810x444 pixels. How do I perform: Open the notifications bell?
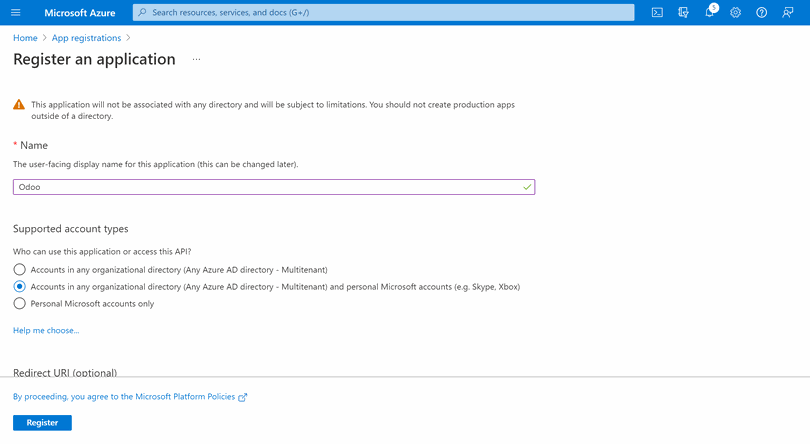710,12
